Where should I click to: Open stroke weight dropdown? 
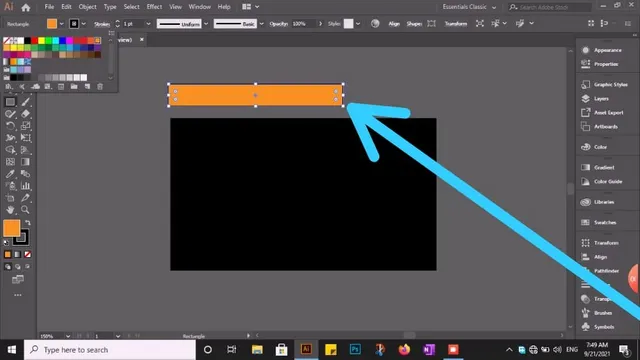(x=148, y=24)
